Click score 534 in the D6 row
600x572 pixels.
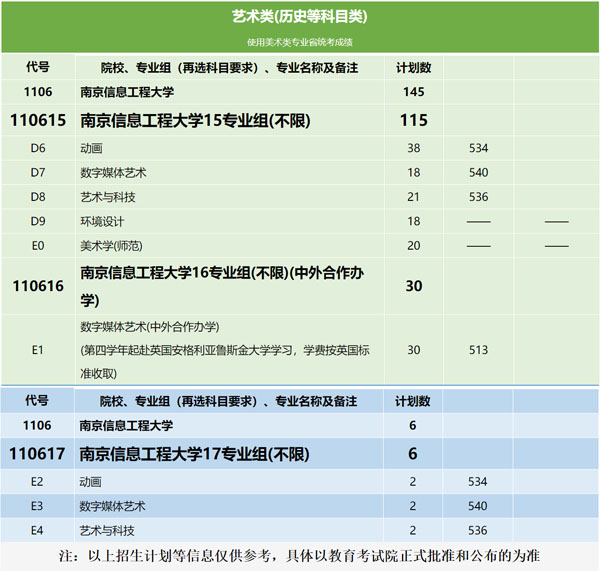(x=479, y=148)
